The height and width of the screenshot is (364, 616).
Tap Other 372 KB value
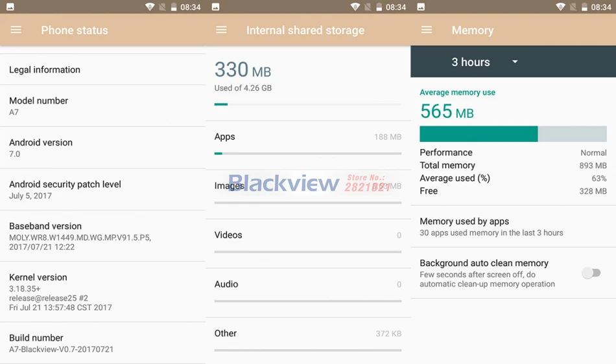388,334
